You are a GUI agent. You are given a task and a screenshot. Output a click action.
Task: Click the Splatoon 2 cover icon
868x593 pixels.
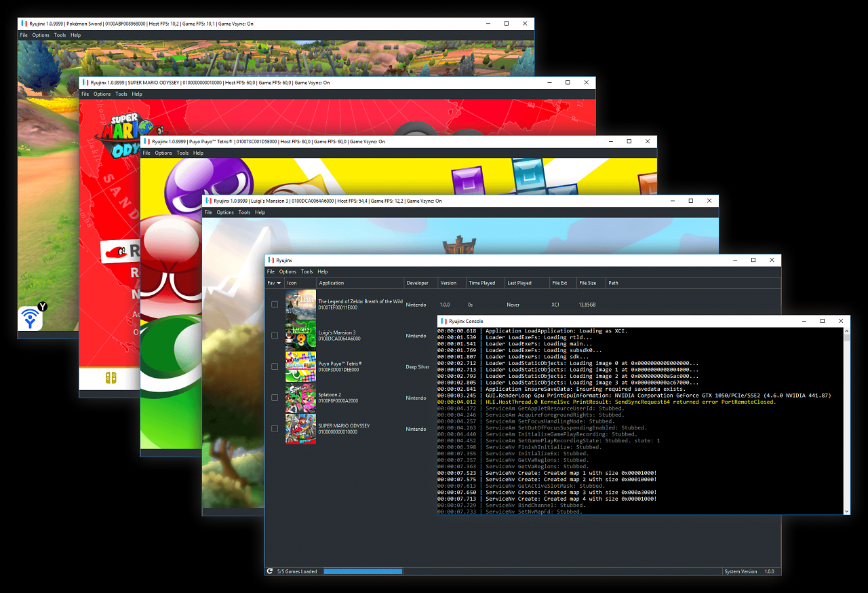tap(300, 398)
